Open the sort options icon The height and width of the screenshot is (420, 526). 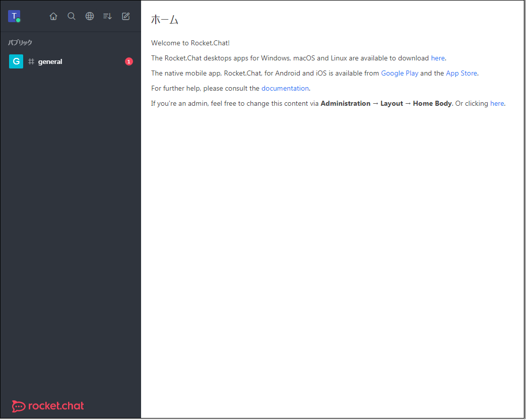click(107, 16)
